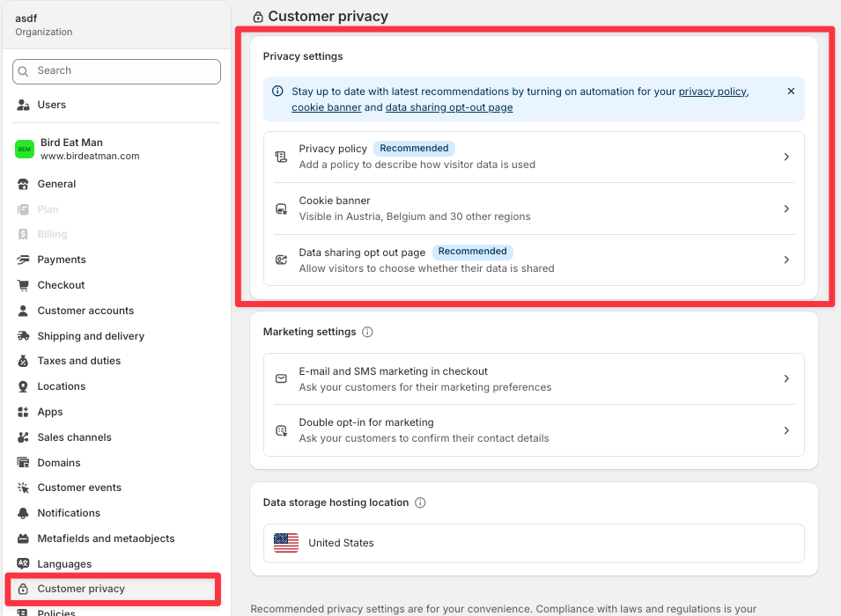Screen dimensions: 841x616
Task: Click the Data sharing Recommended badge
Action: [473, 252]
